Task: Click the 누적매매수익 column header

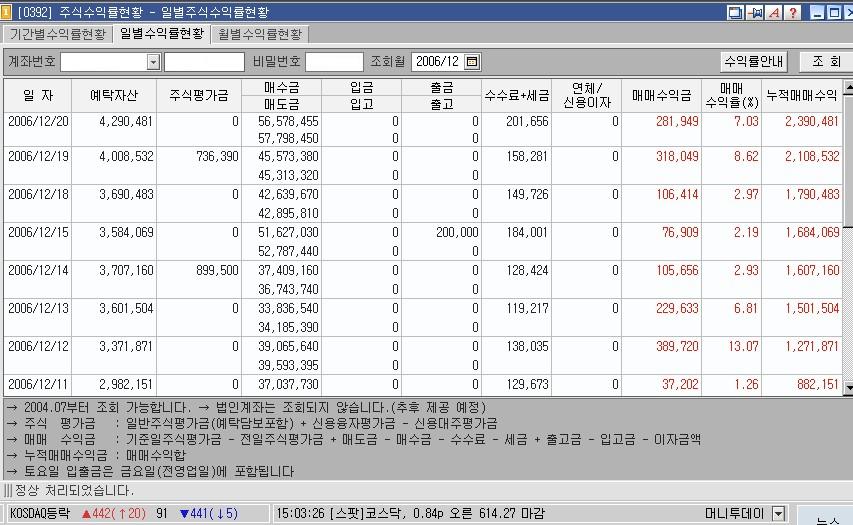Action: [x=802, y=95]
